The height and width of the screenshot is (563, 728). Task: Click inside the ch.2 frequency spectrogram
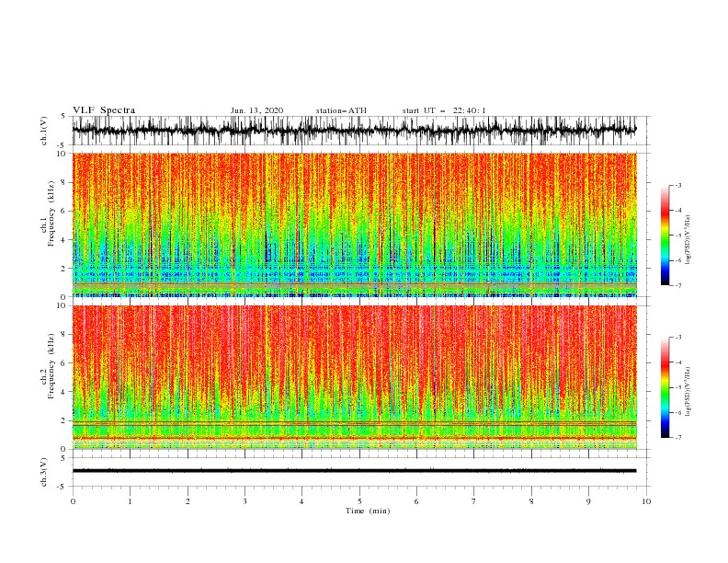point(355,377)
